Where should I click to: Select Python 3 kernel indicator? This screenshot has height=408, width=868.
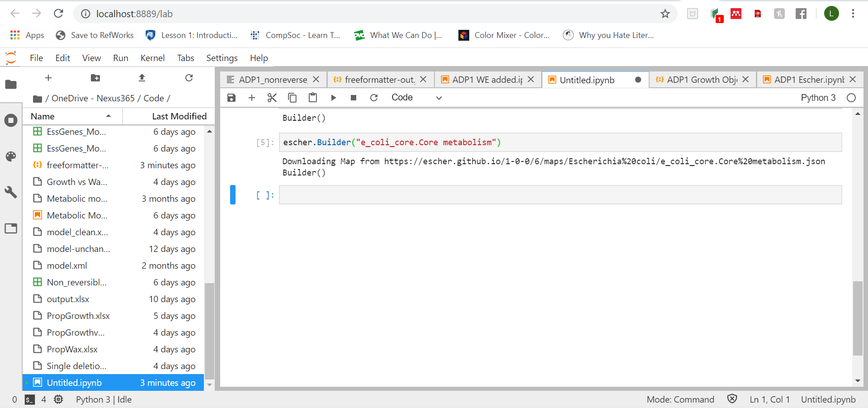pos(818,97)
